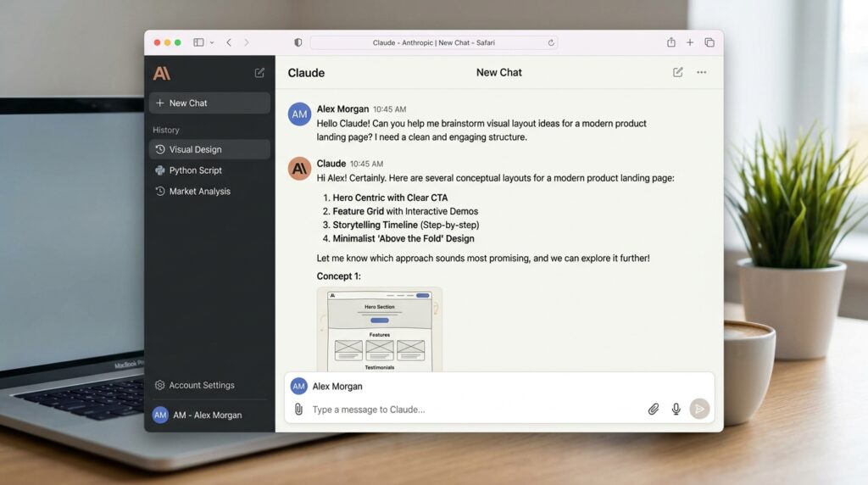The image size is (868, 485).
Task: Click the AM avatar in the message composer
Action: pyautogui.click(x=299, y=387)
